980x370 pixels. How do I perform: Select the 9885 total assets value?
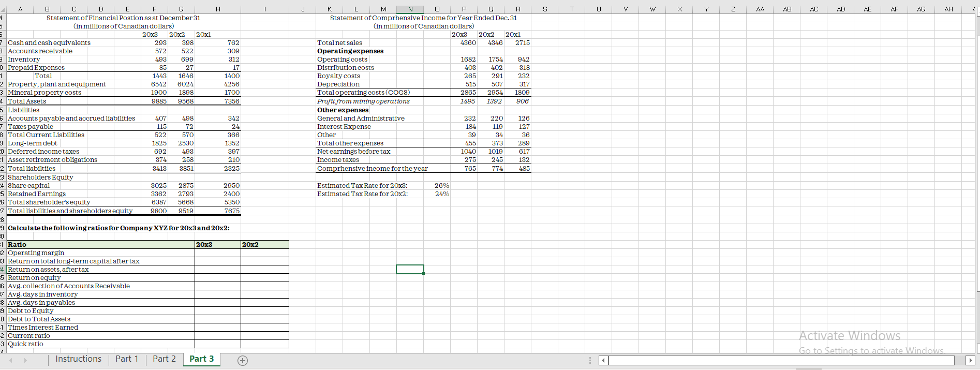click(159, 101)
